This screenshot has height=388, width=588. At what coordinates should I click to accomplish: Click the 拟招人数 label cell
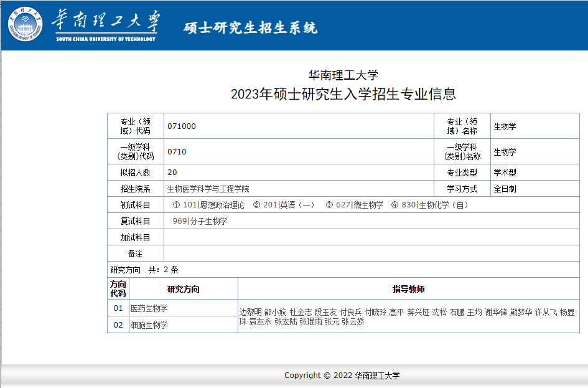(136, 173)
